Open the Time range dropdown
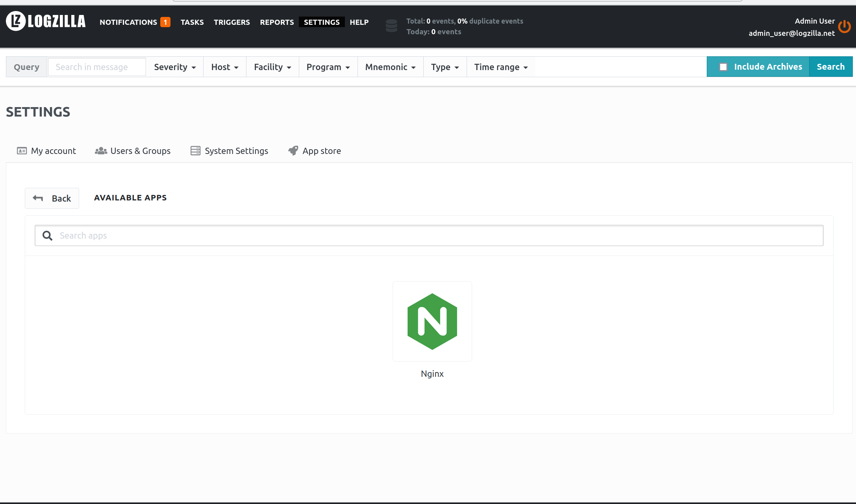Image resolution: width=856 pixels, height=504 pixels. [x=500, y=67]
